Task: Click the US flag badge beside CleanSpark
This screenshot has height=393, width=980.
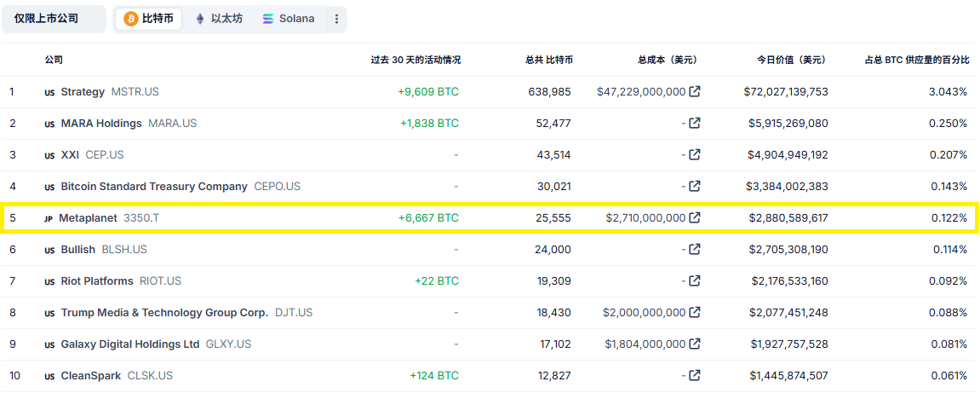Action: 49,376
